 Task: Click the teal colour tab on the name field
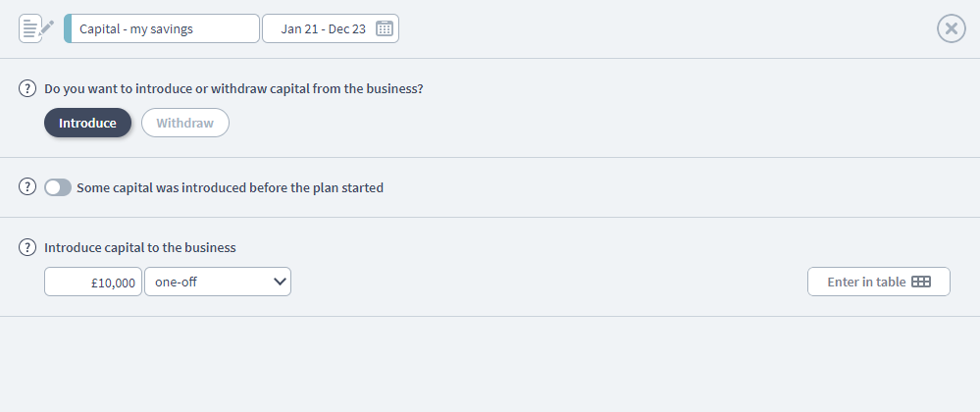click(68, 28)
